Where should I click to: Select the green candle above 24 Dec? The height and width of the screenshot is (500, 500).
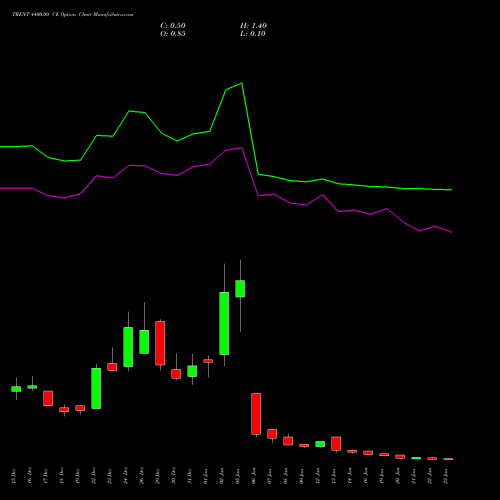(128, 347)
